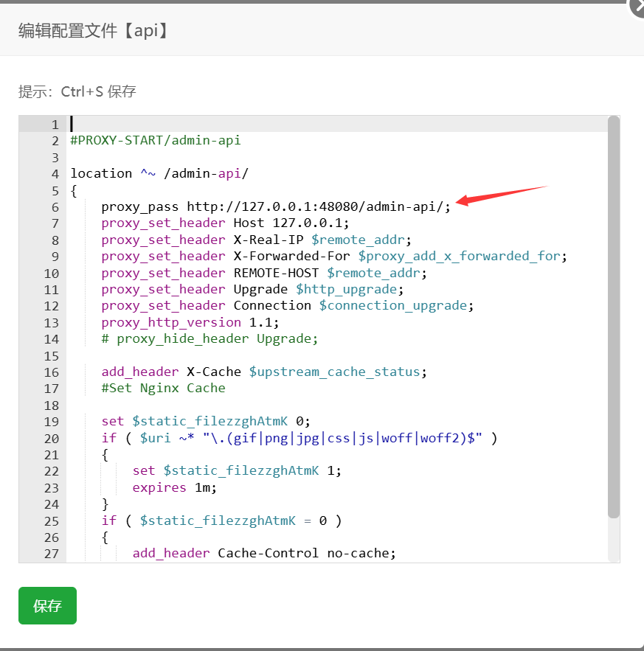Close the config editor dialog

pyautogui.click(x=637, y=8)
